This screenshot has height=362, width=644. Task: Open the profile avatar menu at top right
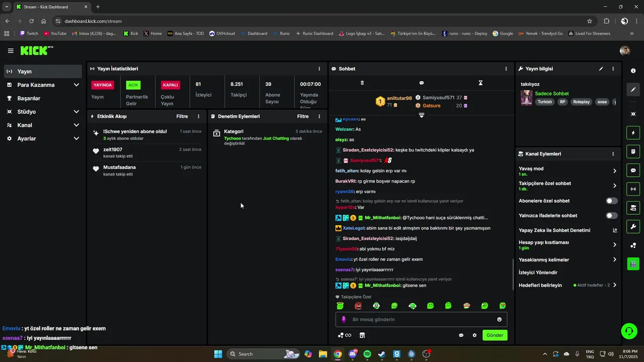(x=625, y=51)
